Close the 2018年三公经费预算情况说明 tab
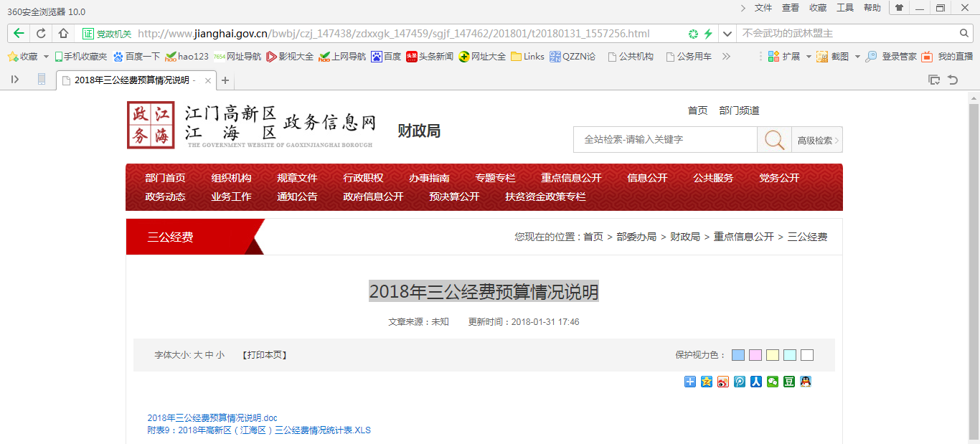Viewport: 980px width, 444px height. tap(208, 80)
